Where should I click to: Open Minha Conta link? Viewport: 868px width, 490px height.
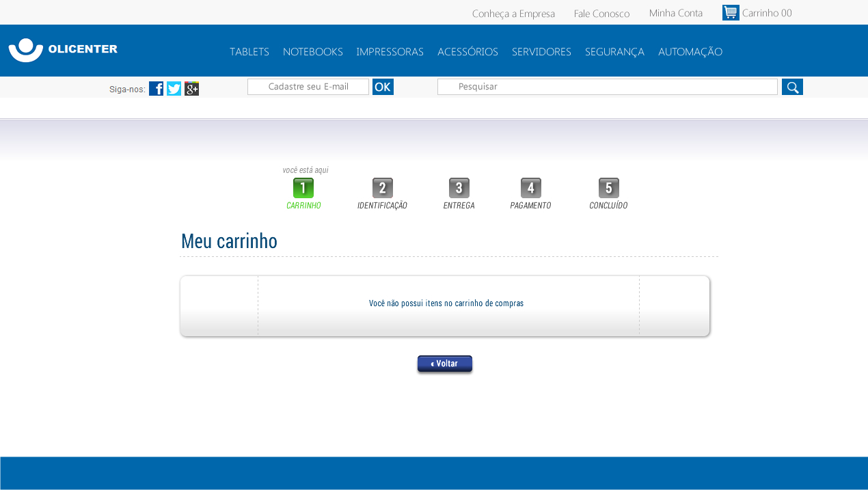click(675, 13)
